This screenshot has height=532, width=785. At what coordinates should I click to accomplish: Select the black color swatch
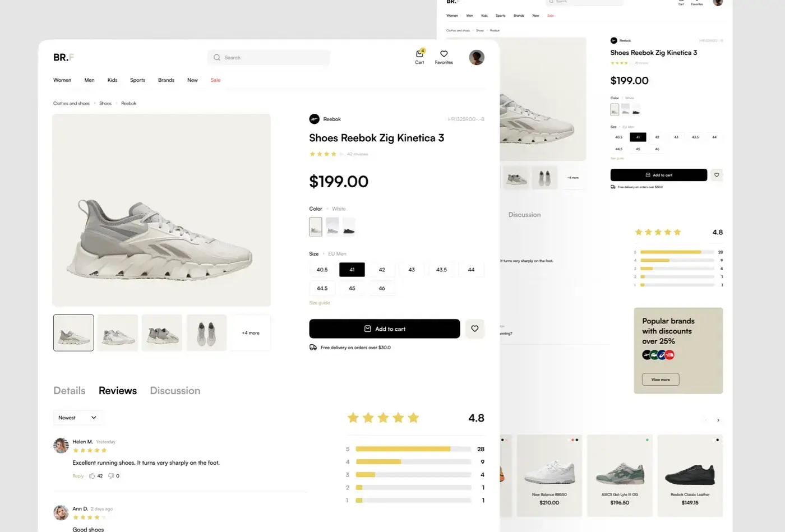[349, 226]
